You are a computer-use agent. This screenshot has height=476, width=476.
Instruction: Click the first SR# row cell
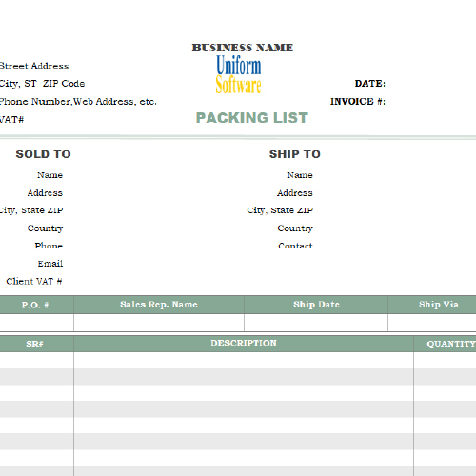click(x=36, y=360)
